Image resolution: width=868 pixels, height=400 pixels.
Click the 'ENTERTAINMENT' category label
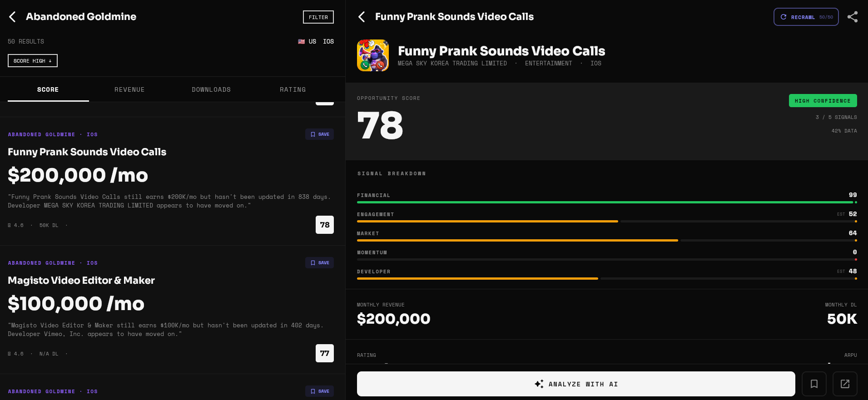(x=549, y=64)
